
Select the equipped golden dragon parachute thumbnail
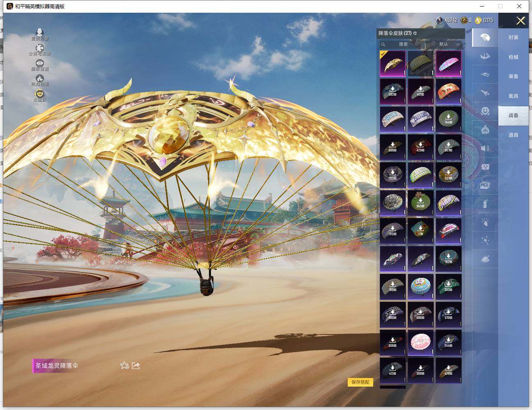[x=393, y=63]
